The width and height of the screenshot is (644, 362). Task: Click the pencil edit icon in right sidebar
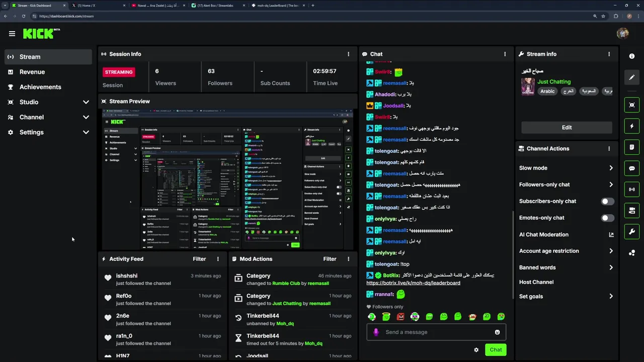pos(632,77)
